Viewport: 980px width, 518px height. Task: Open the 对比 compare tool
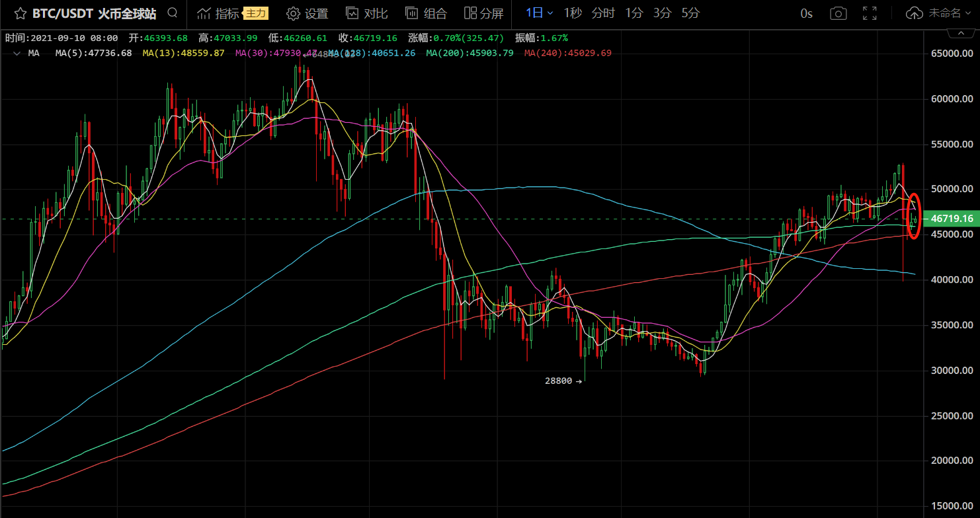367,13
